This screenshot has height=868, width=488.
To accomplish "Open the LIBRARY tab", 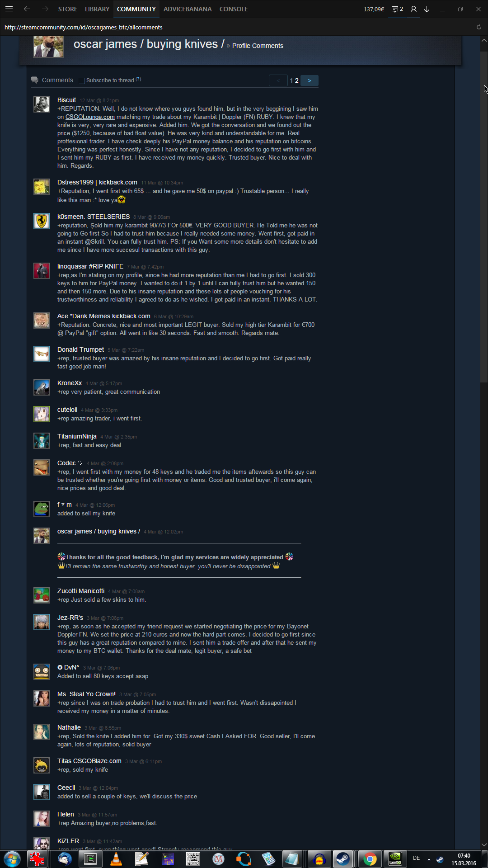I will coord(97,9).
